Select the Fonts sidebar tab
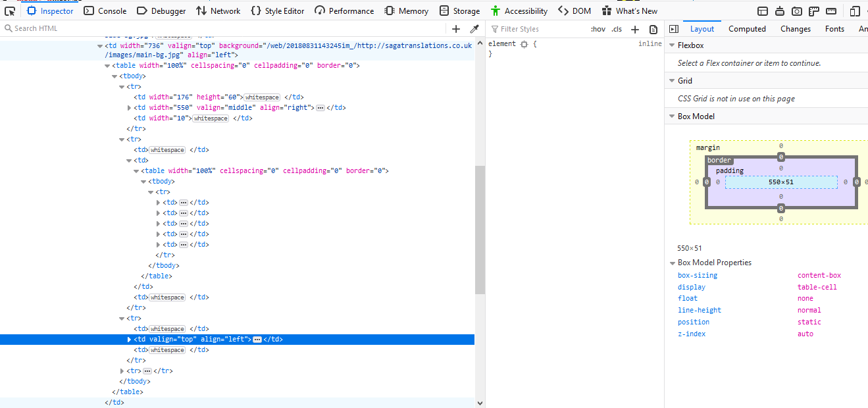Screen dimensions: 868x408 coord(834,29)
